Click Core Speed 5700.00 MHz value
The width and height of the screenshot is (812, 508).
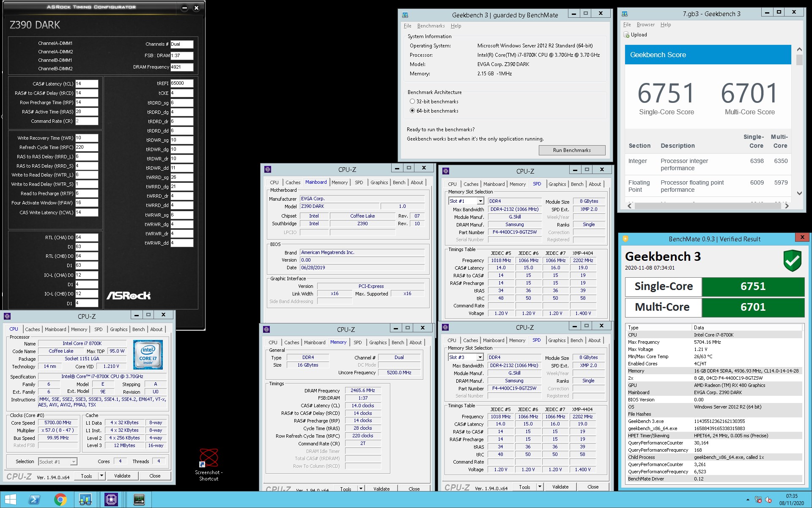[x=58, y=423]
